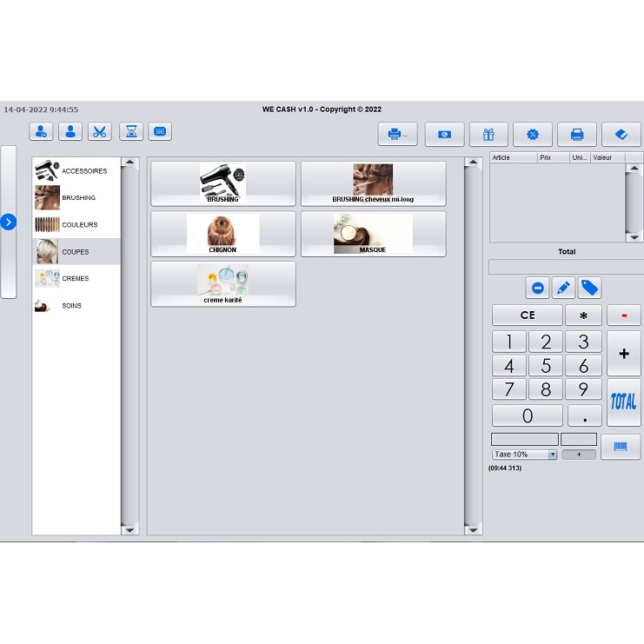Select the CREMES category
644x644 pixels.
(76, 278)
